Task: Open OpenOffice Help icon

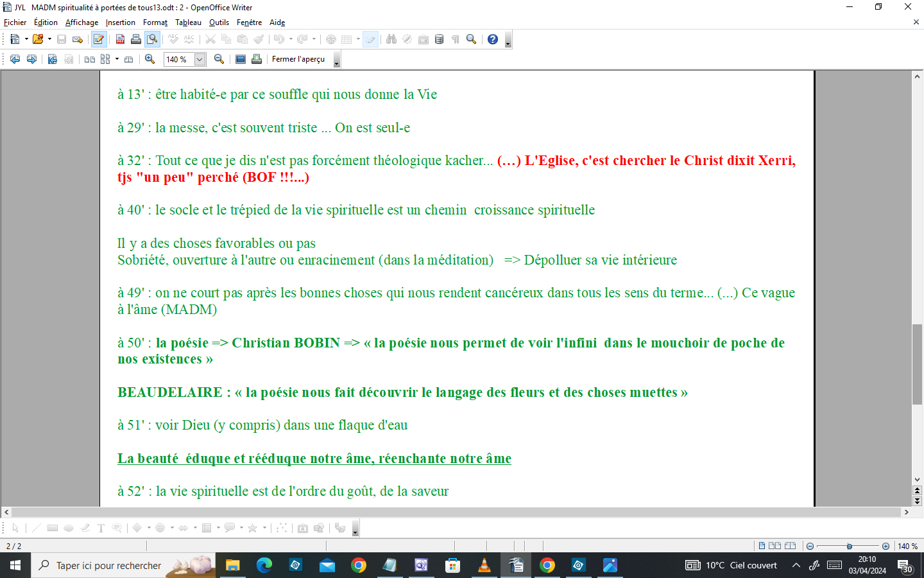Action: click(x=493, y=39)
